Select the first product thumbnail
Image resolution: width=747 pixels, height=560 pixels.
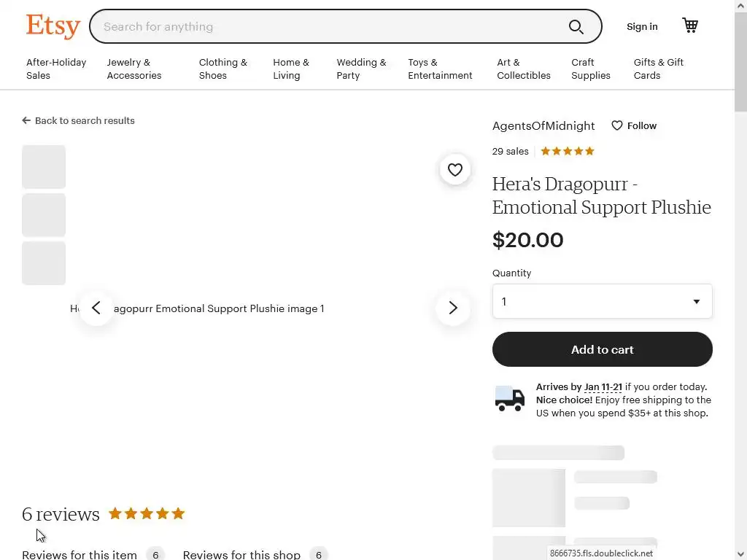pos(44,167)
